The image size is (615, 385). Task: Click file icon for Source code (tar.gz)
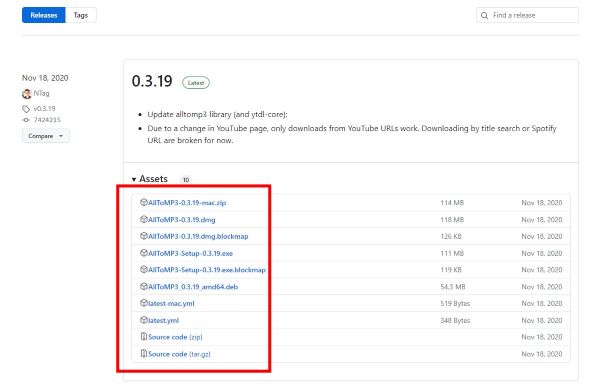pyautogui.click(x=144, y=354)
